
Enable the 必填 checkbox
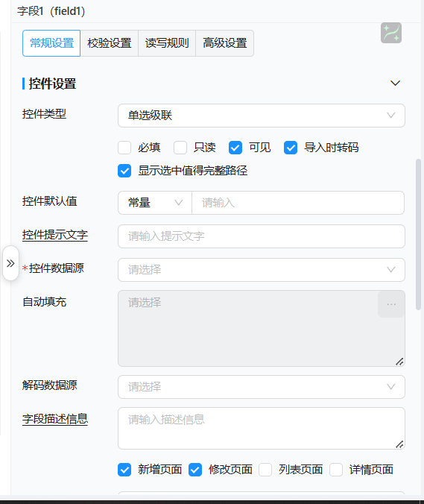124,148
